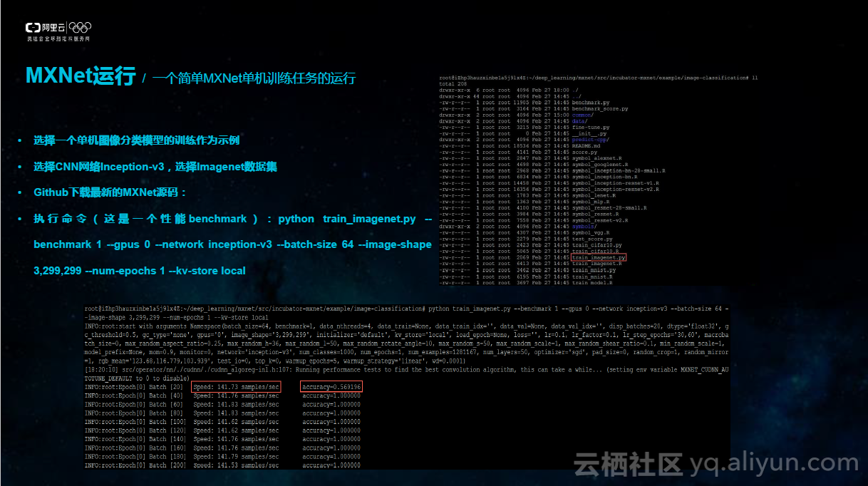Viewport: 868px width, 486px height.
Task: Click '3,299,299 --num-epochs 1 --kv-store local' line
Action: [140, 271]
